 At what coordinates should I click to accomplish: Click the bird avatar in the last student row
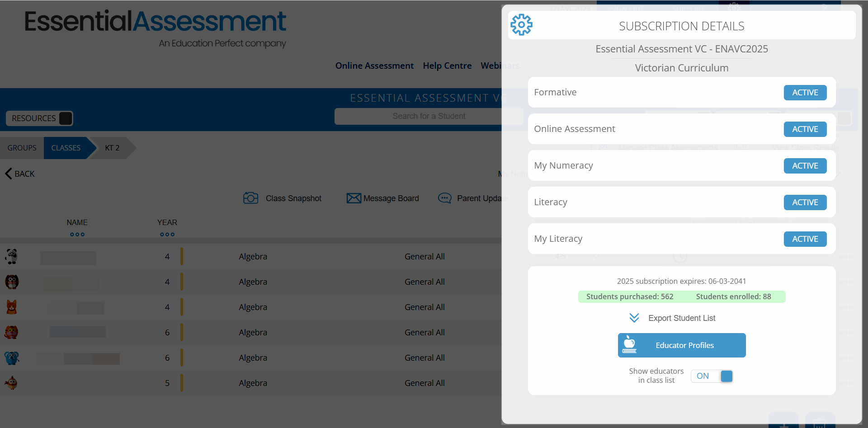pyautogui.click(x=11, y=383)
